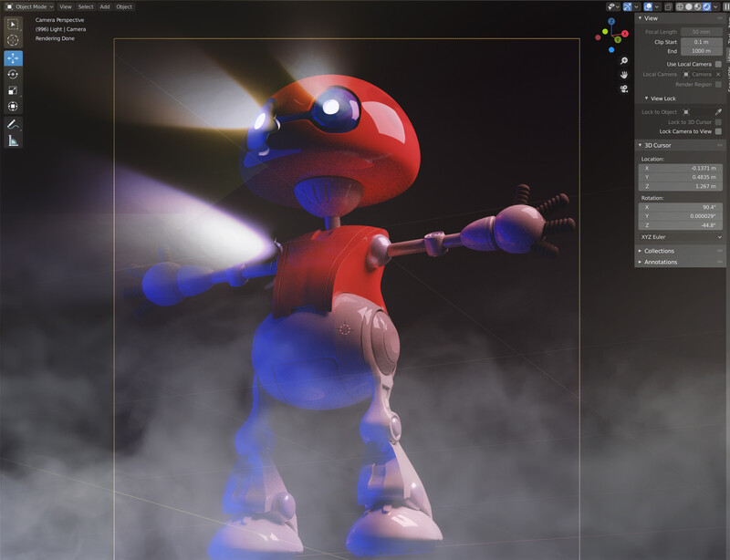
Task: Select the Measure tool
Action: (x=13, y=140)
